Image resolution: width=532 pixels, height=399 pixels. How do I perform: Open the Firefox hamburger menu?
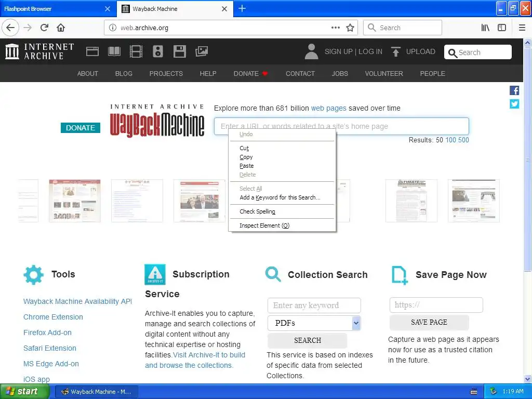click(x=522, y=28)
